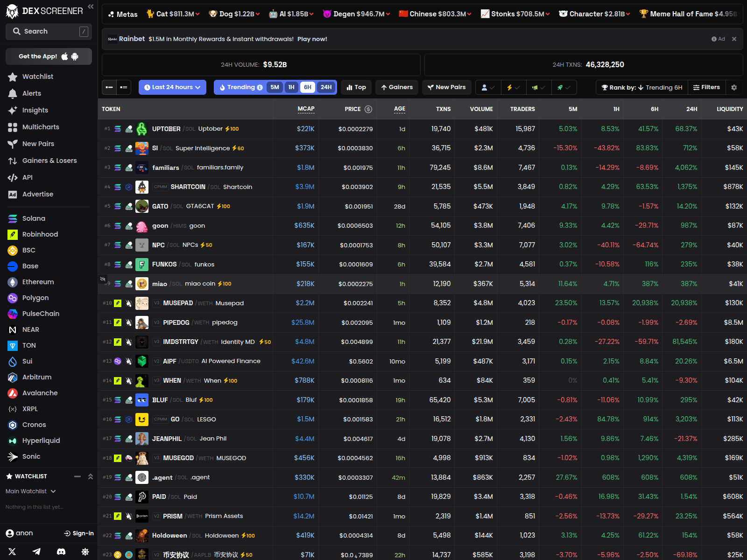Switch to expanded row layout

click(x=124, y=87)
